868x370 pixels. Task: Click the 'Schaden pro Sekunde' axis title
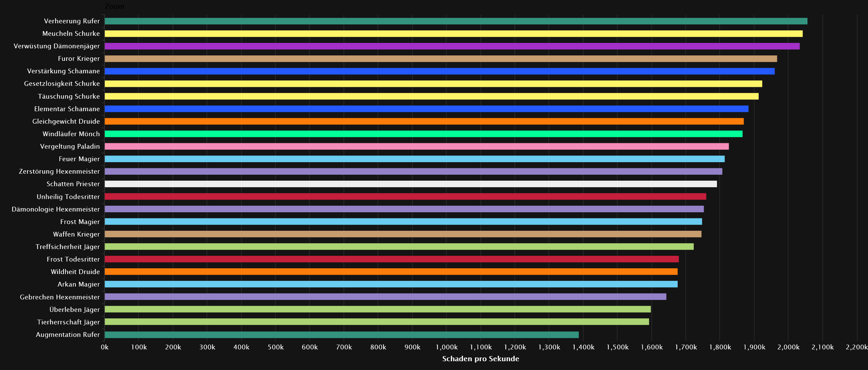pos(481,359)
